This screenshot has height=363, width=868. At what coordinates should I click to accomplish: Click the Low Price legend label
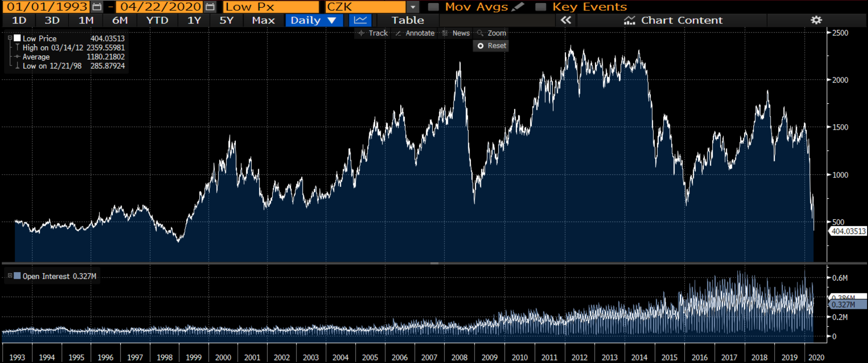40,39
